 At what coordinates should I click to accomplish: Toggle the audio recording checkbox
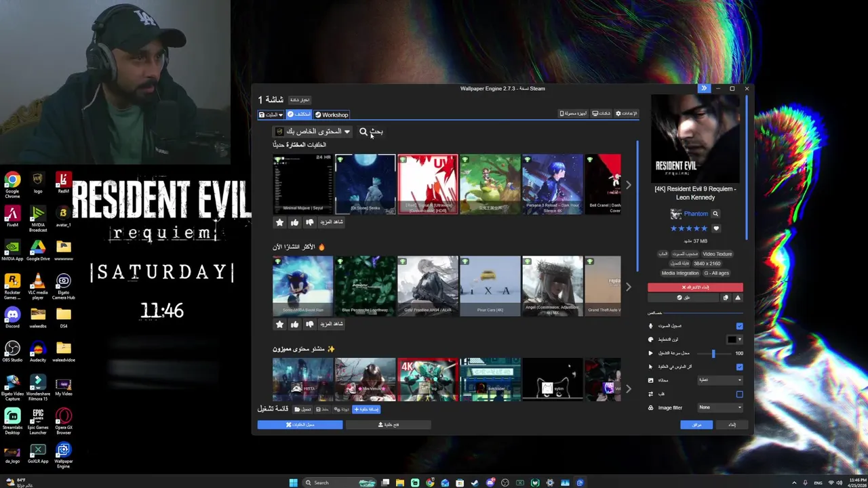(x=739, y=326)
